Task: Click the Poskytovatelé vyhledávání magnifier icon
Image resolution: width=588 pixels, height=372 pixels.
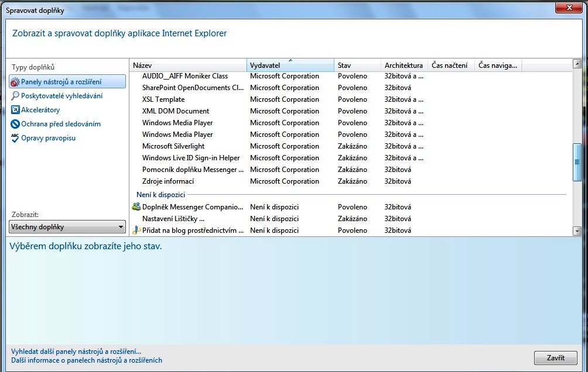Action: 15,96
